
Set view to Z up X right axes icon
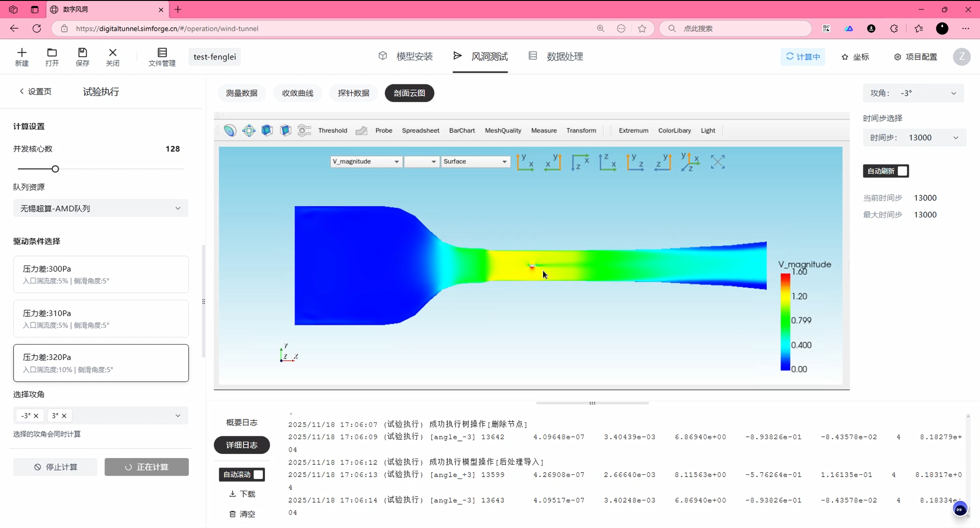point(608,162)
